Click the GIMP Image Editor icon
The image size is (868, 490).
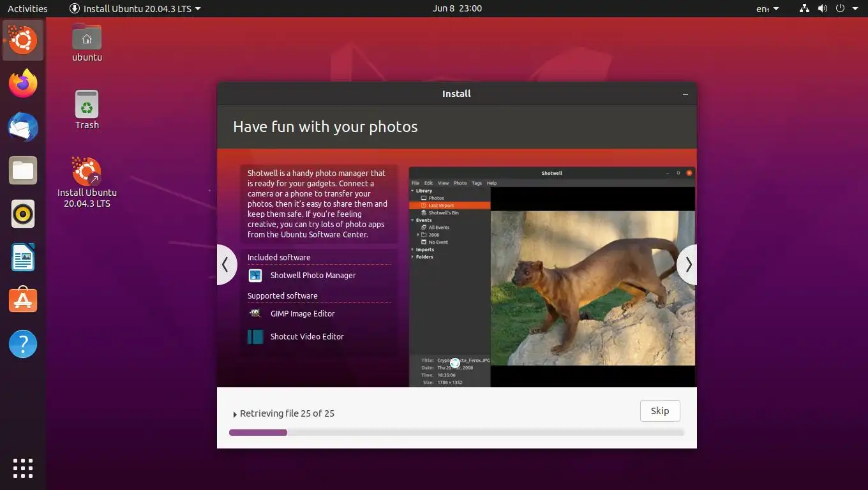coord(255,314)
